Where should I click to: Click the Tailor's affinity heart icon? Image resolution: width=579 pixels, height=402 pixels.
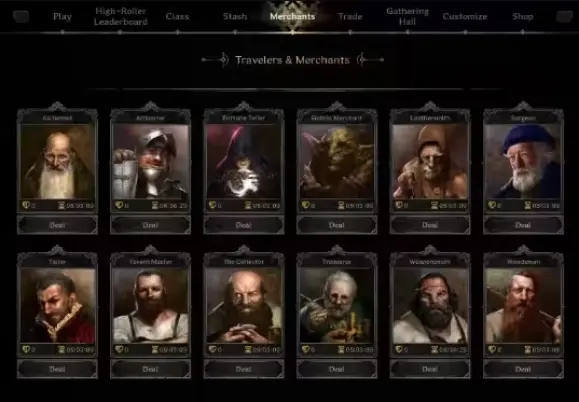coord(26,349)
